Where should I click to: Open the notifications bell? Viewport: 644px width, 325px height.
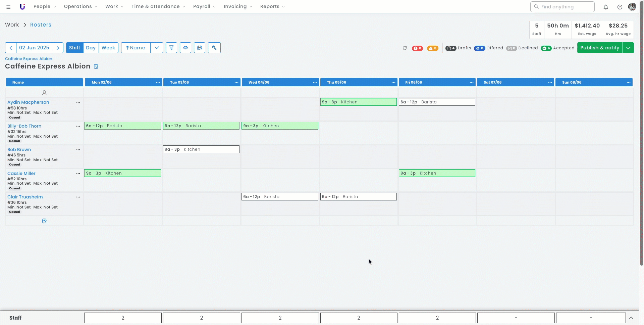click(606, 7)
